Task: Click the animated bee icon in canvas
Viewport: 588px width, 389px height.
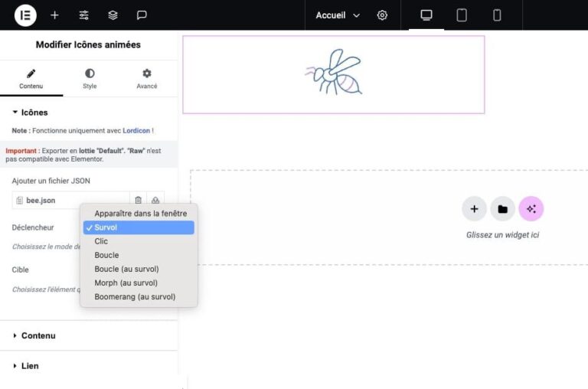Action: [333, 72]
